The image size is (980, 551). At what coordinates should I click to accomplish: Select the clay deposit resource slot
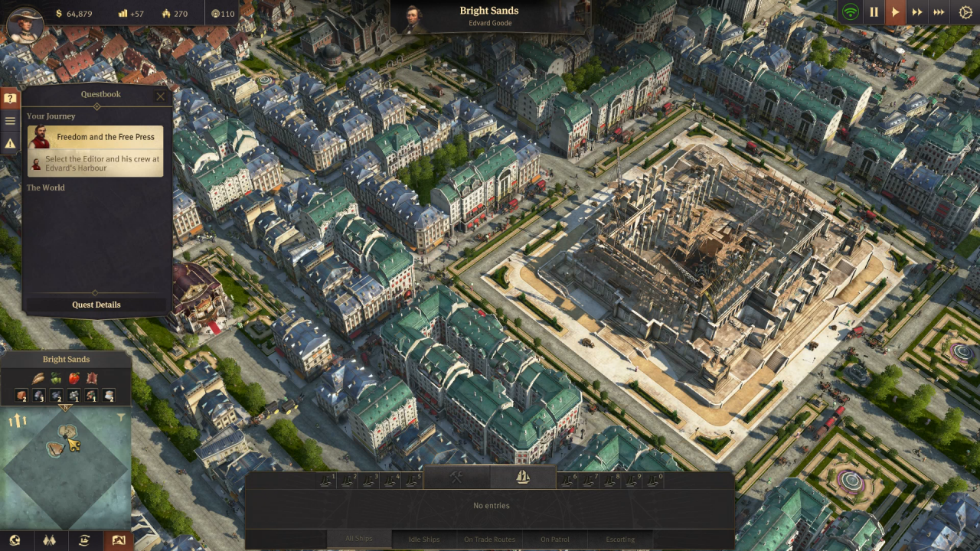tap(21, 396)
